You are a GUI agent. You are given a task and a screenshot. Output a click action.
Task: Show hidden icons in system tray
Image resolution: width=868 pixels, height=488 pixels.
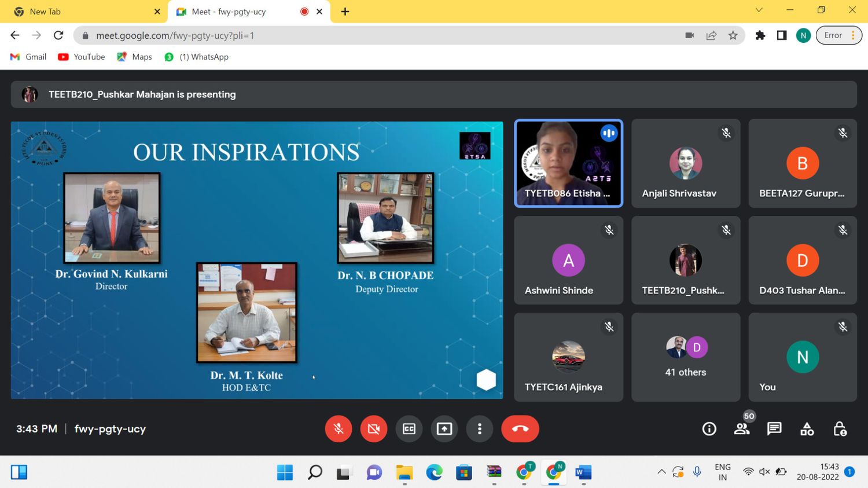click(x=661, y=472)
